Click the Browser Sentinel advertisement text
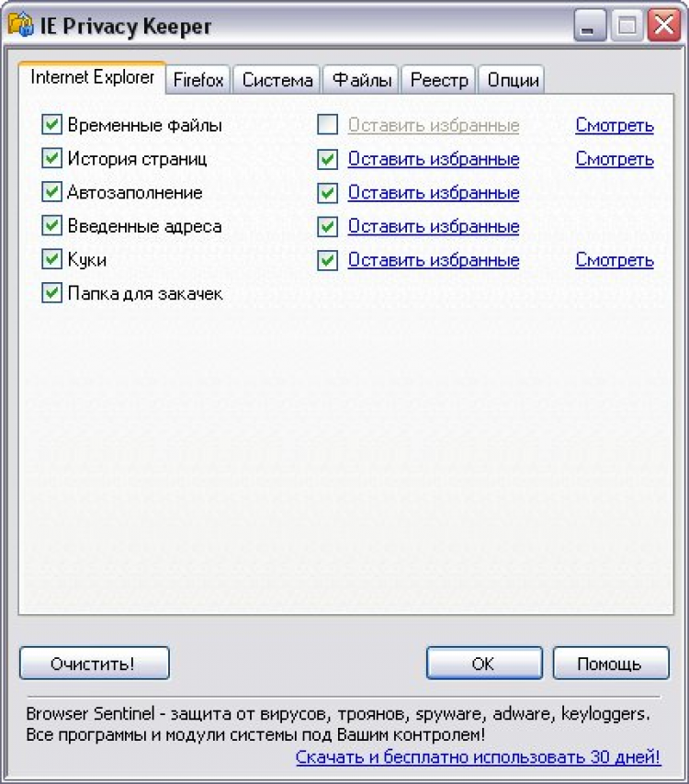 [x=338, y=724]
